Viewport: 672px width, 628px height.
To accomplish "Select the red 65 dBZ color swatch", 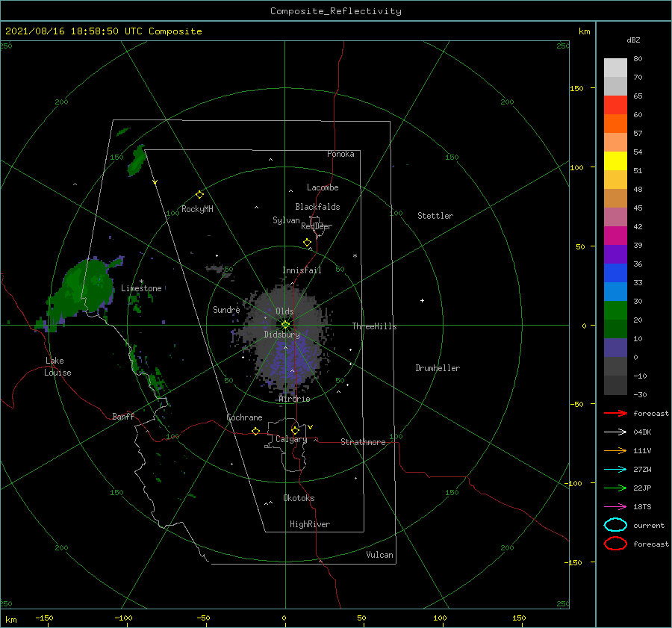I will click(x=615, y=105).
